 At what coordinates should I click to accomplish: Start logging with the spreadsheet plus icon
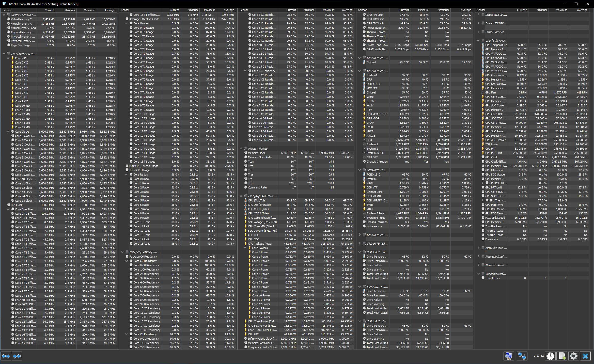pyautogui.click(x=562, y=356)
